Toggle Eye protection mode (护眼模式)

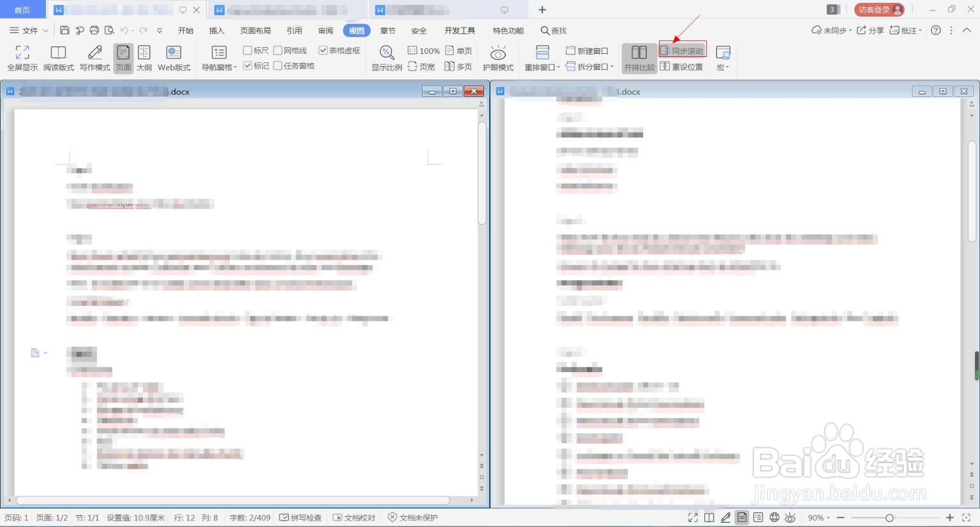click(498, 58)
